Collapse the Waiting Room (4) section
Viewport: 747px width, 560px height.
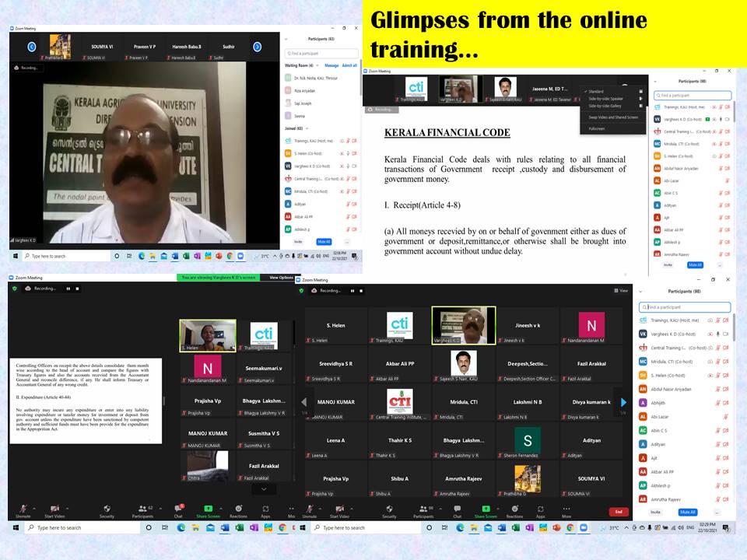[x=317, y=65]
